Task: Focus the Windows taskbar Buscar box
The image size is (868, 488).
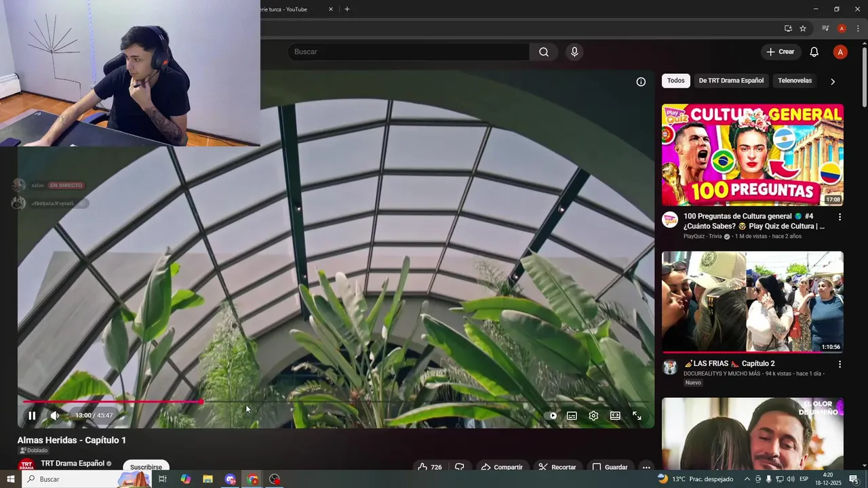Action: pyautogui.click(x=87, y=479)
